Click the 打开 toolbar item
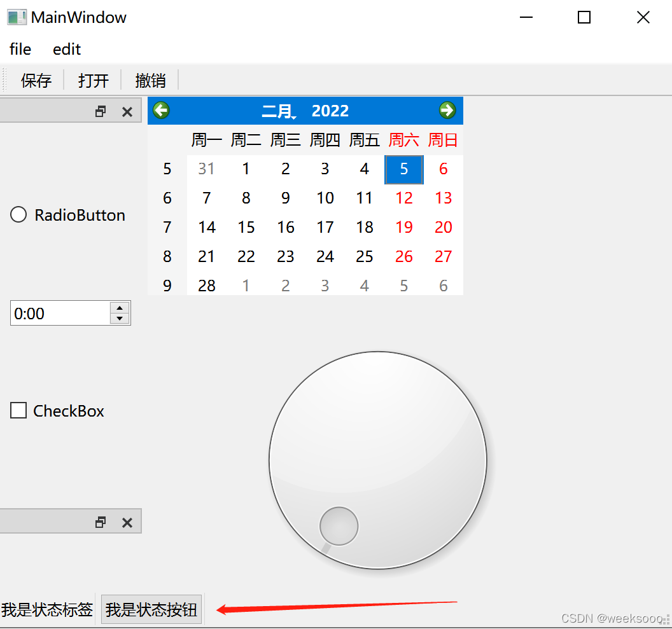 (x=93, y=80)
